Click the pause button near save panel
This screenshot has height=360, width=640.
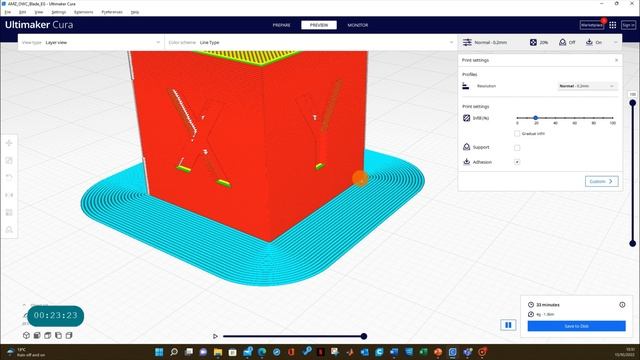click(508, 325)
